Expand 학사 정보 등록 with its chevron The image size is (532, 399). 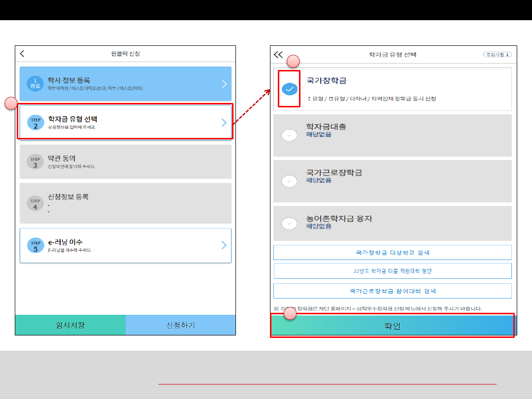224,84
